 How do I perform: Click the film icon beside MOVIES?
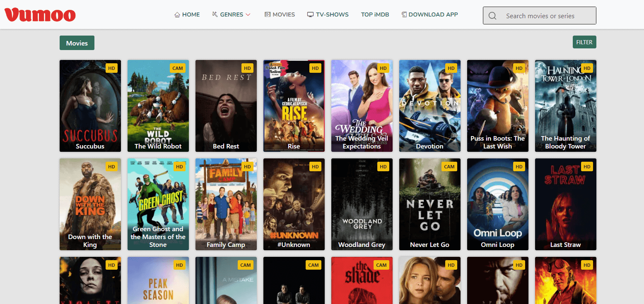click(x=267, y=15)
